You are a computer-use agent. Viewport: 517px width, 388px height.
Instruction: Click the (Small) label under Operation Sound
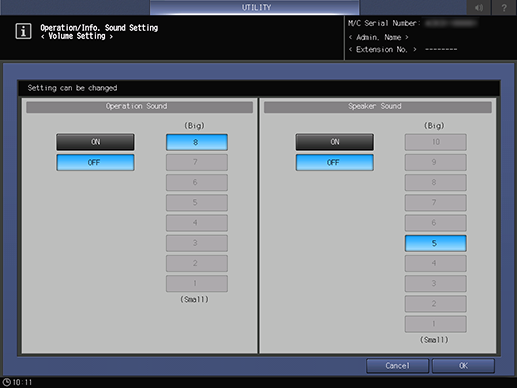pos(194,300)
